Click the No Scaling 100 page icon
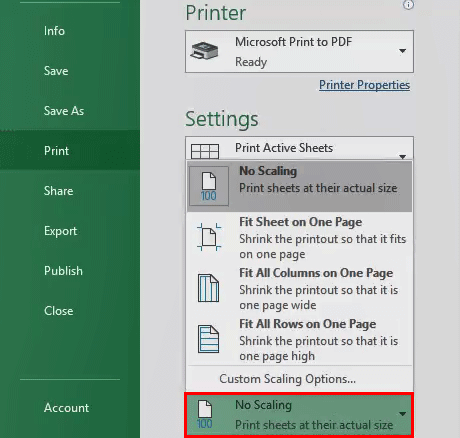Viewport: 460px width, 438px height. tap(209, 186)
